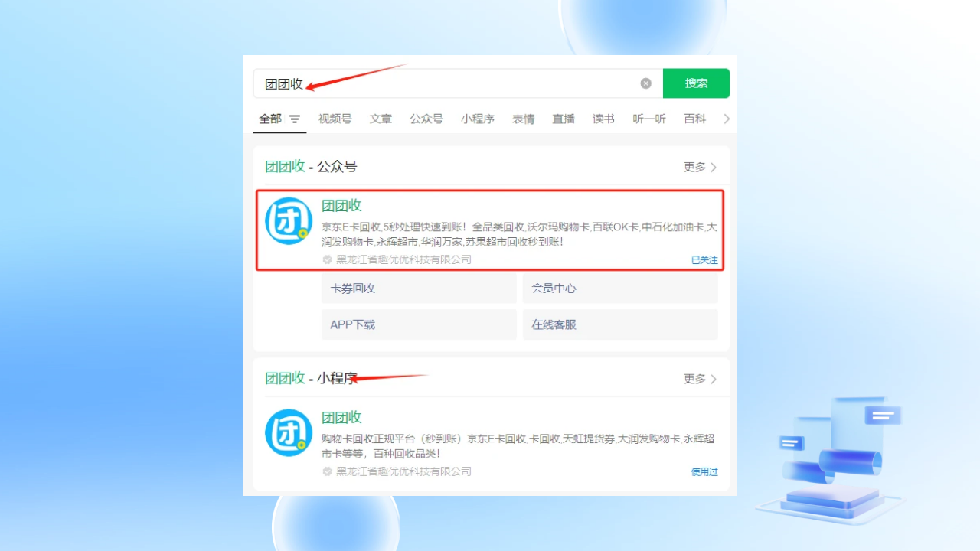This screenshot has height=551, width=980.
Task: Contact 在线客服 support
Action: click(619, 324)
